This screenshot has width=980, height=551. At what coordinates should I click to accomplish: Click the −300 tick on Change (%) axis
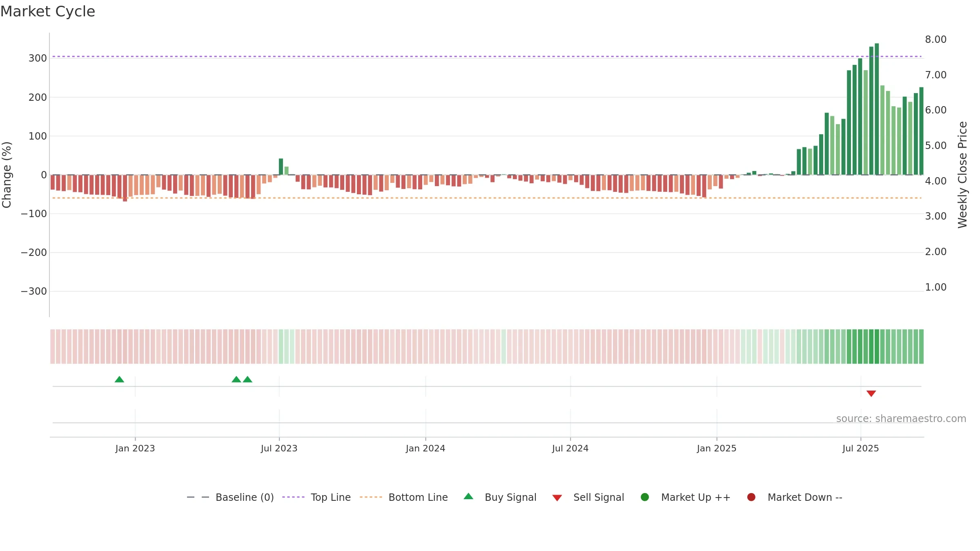[34, 291]
